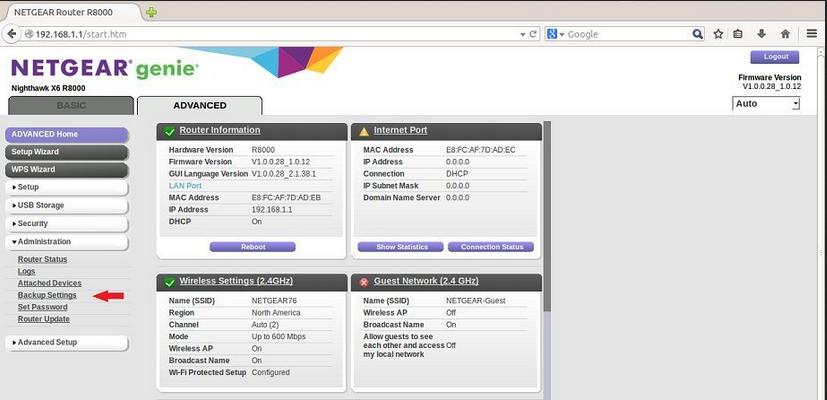Open a new browser tab with the plus icon

(x=151, y=12)
